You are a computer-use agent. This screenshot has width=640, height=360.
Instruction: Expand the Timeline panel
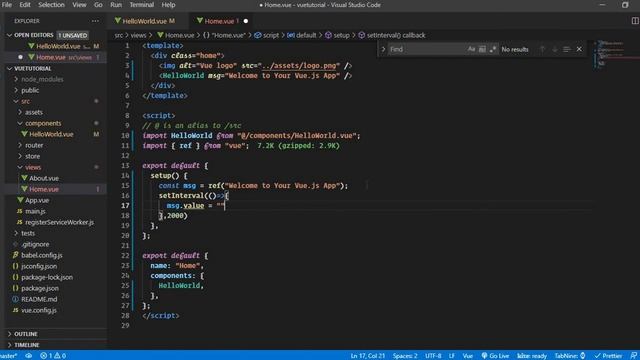click(x=27, y=345)
